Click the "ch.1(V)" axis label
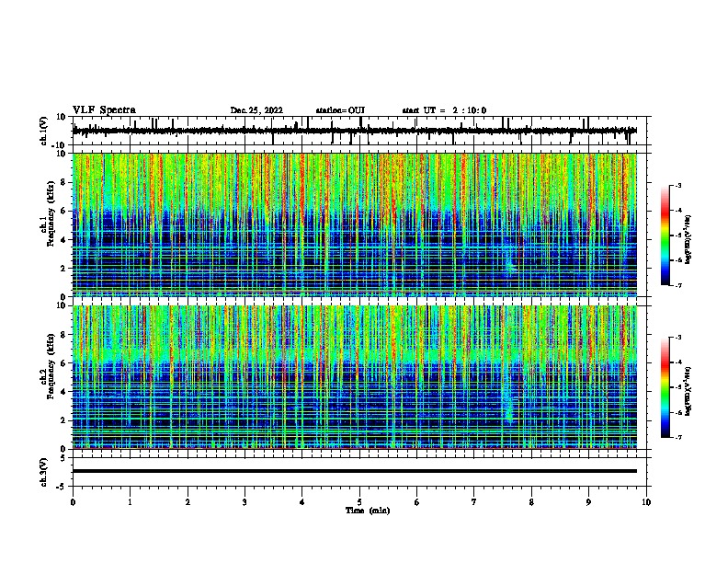 tap(44, 131)
